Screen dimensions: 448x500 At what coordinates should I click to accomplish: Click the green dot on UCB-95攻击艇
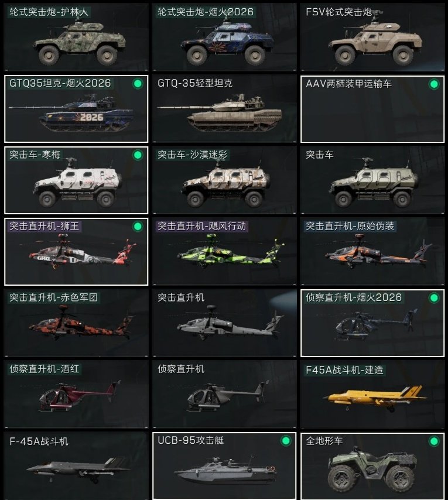point(286,441)
